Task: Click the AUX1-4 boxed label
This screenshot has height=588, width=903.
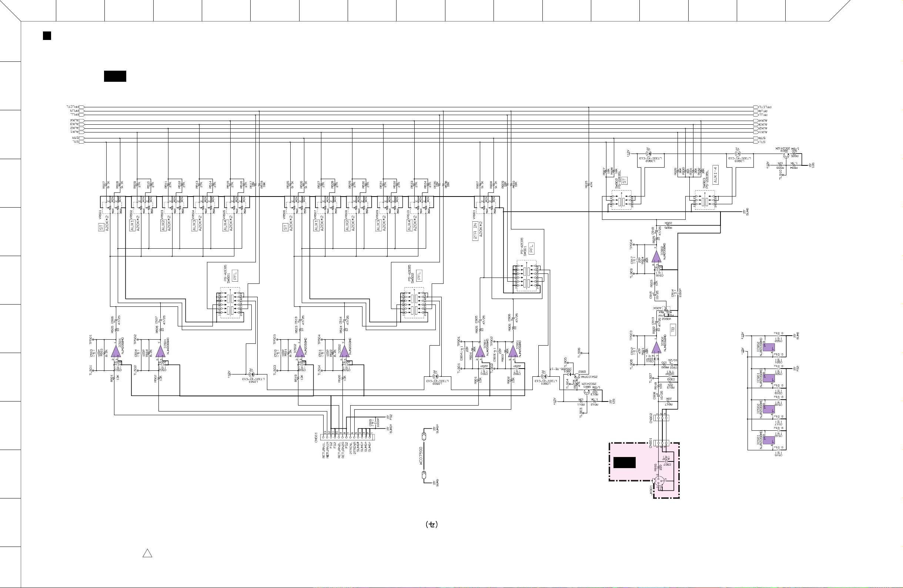Action: [715, 174]
